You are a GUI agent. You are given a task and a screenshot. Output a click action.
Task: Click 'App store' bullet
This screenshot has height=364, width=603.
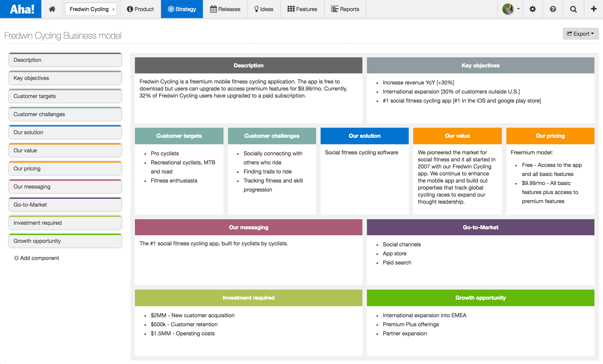(395, 253)
